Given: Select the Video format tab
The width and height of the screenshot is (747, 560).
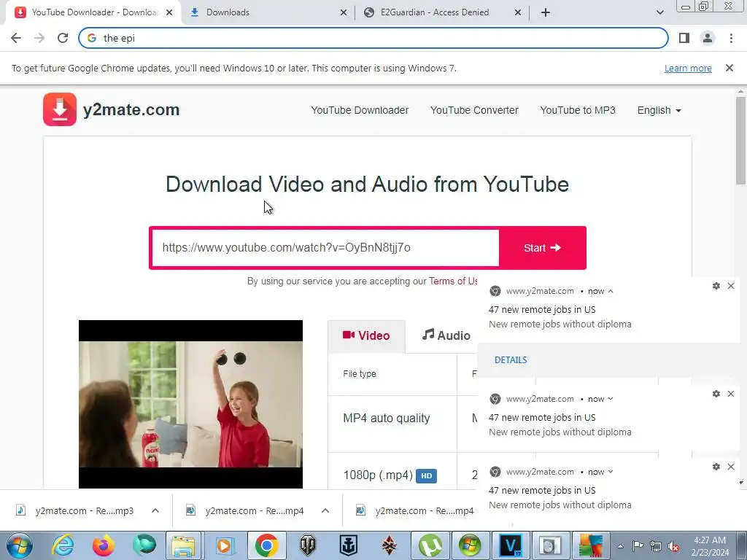Looking at the screenshot, I should tap(366, 335).
